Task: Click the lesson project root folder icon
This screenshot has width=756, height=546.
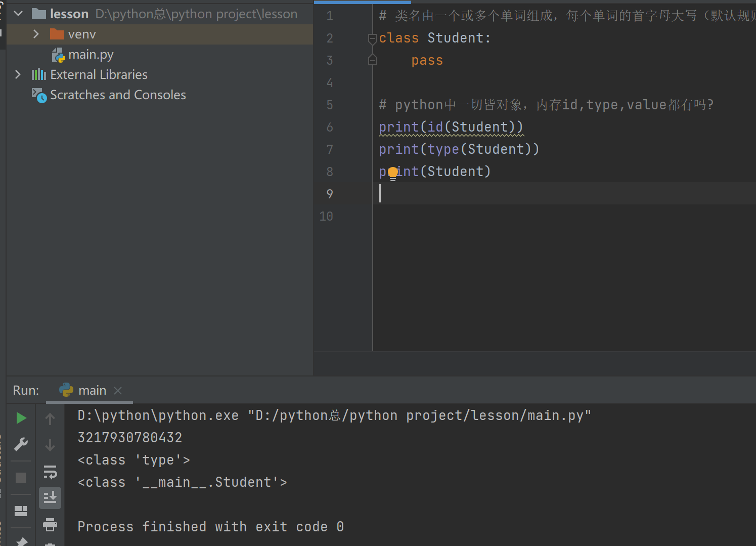Action: (x=39, y=14)
